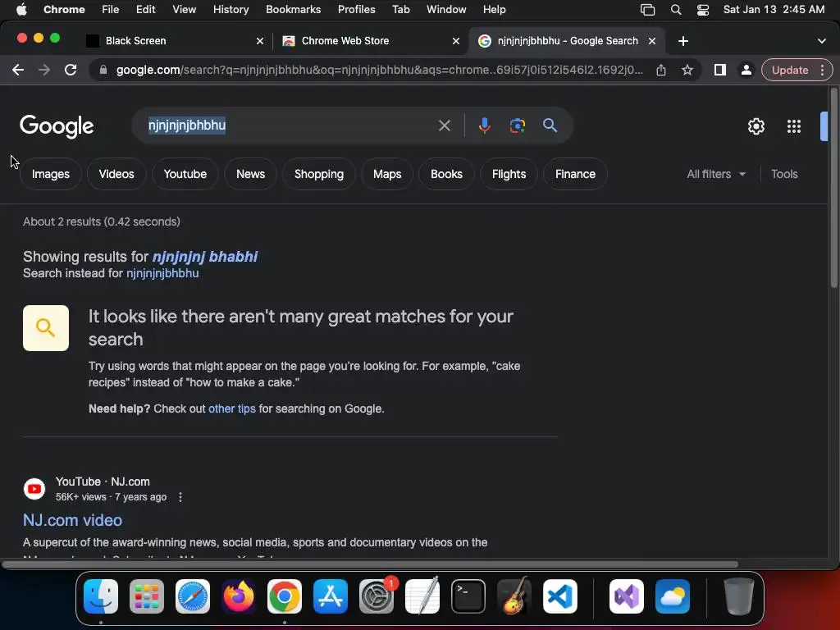Open Finder from the dock
Viewport: 840px width, 630px height.
[101, 596]
